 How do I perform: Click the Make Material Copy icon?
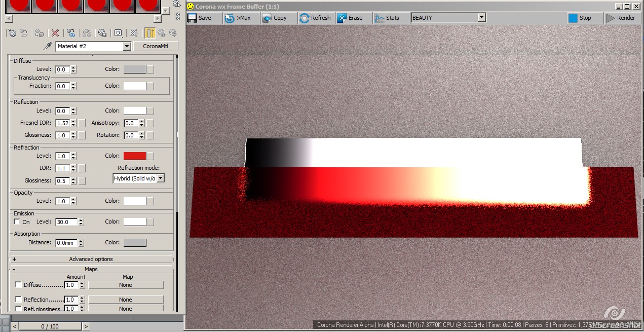click(x=71, y=33)
